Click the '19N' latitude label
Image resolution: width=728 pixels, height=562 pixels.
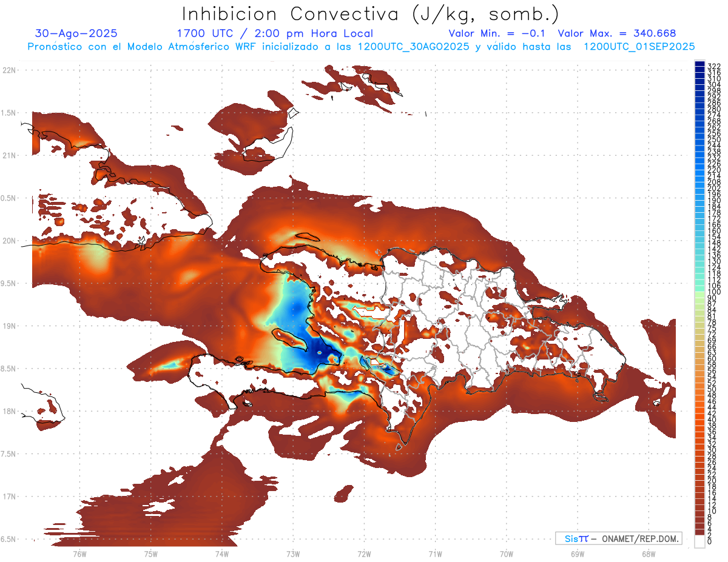tap(8, 326)
